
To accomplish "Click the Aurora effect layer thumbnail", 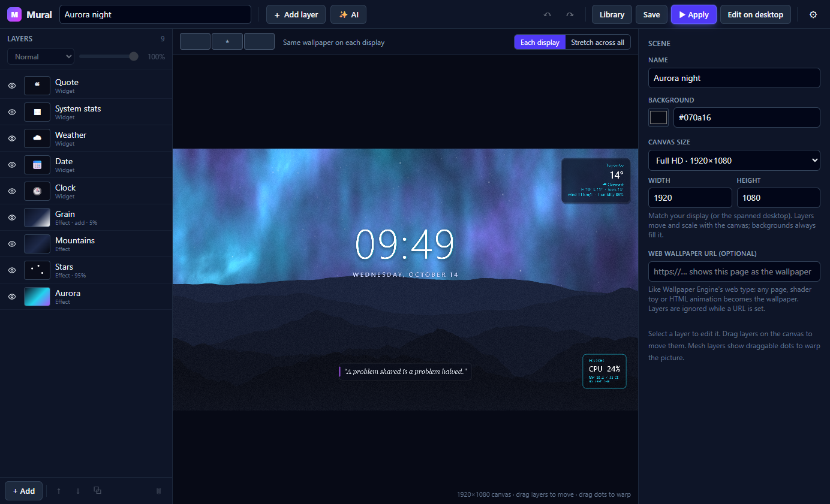I will pyautogui.click(x=37, y=297).
